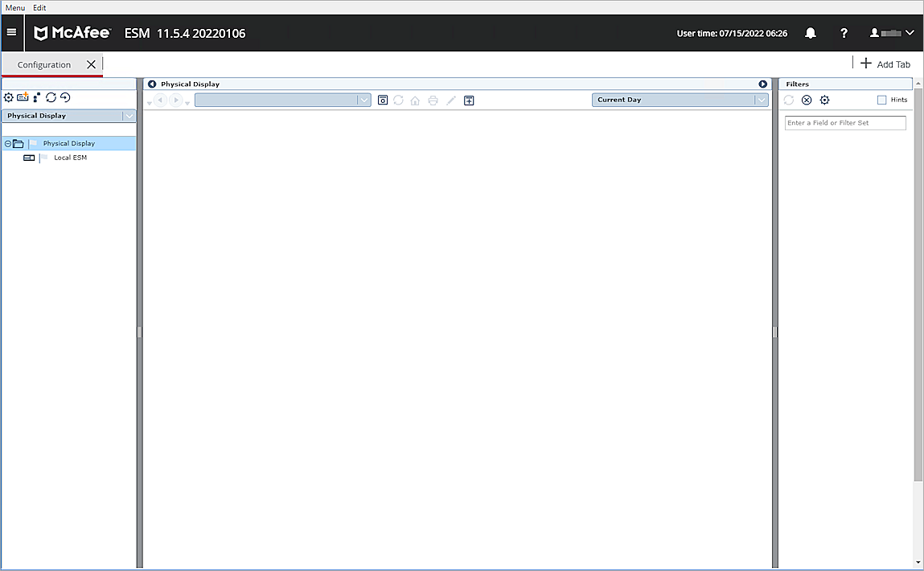Open the notifications bell
924x571 pixels.
point(810,33)
